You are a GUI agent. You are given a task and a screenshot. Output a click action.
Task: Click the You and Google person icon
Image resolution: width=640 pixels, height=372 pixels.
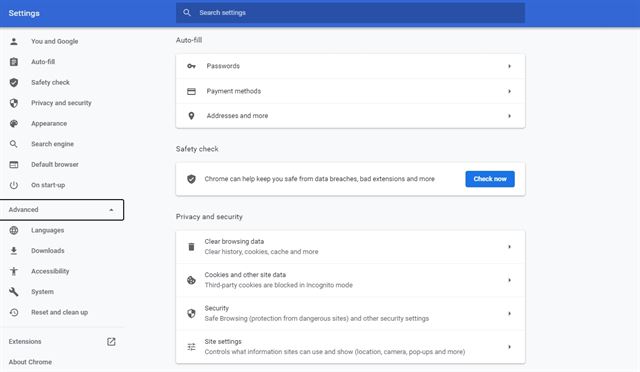[14, 41]
